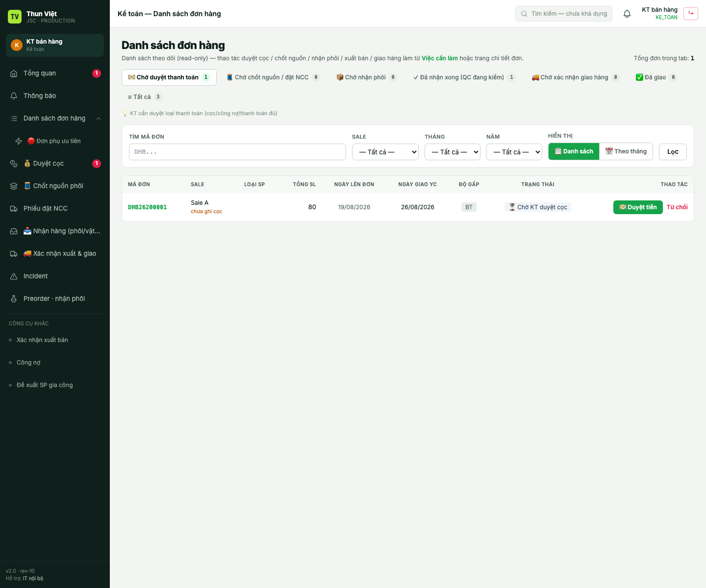Open order link DHB26200001
The height and width of the screenshot is (588, 706).
148,207
